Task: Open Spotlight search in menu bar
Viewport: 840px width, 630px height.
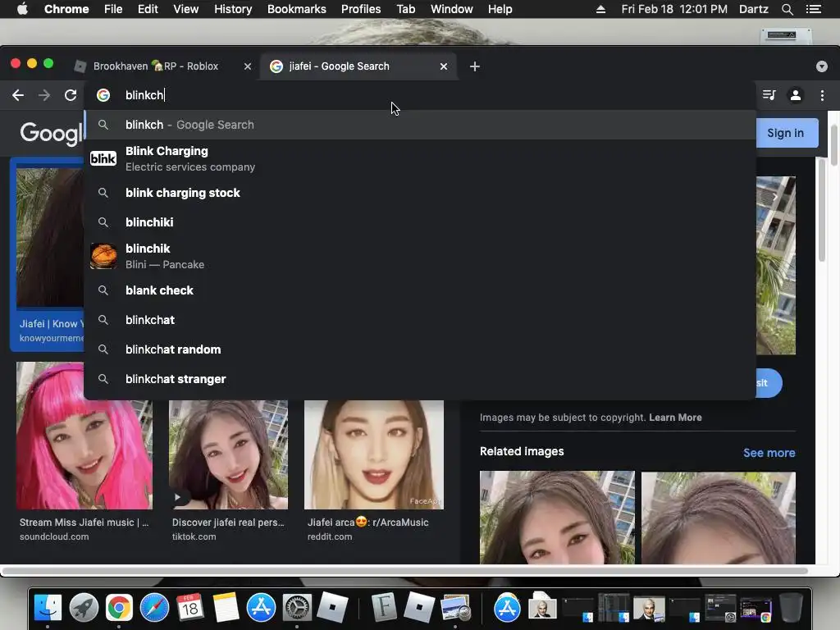Action: click(x=787, y=9)
